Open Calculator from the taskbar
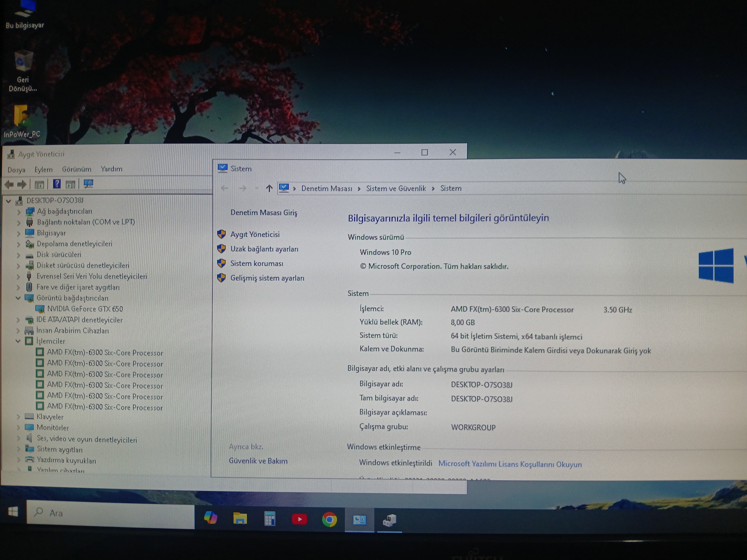The image size is (747, 560). click(270, 519)
